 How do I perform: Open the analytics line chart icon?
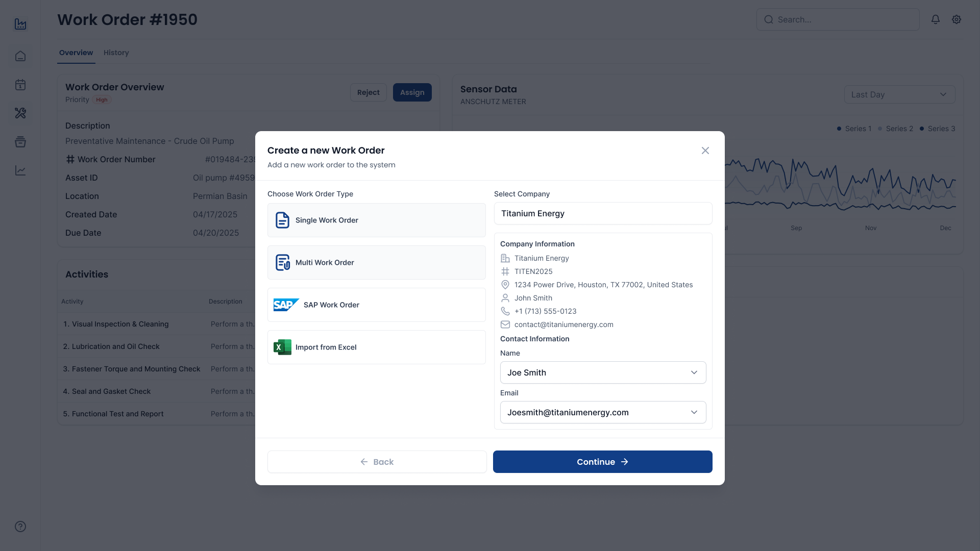[x=20, y=170]
